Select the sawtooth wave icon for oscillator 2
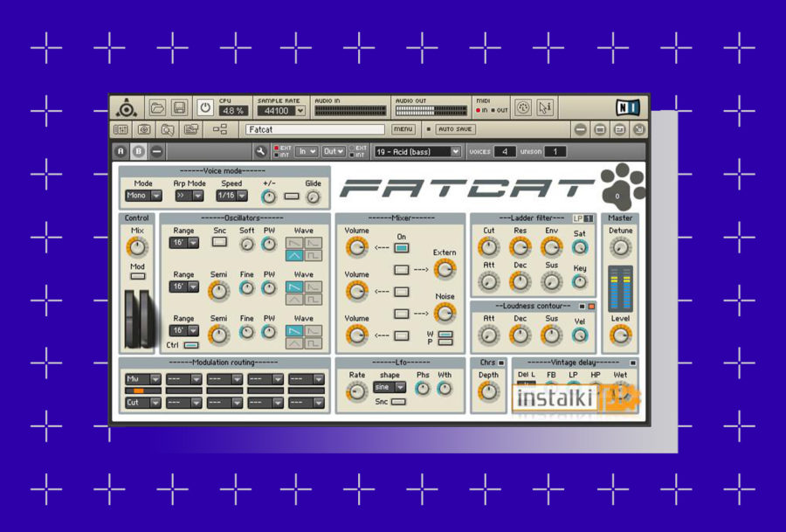Viewport: 786px width, 532px height. click(x=293, y=287)
